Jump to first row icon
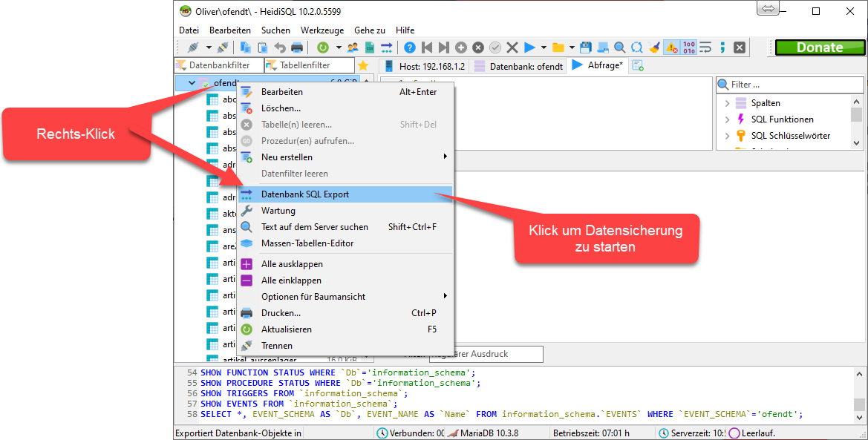 point(427,47)
